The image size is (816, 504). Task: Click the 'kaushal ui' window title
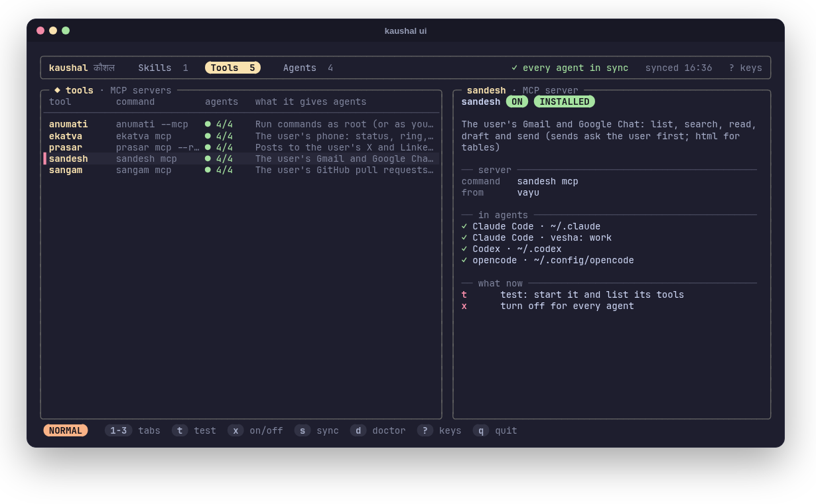point(405,31)
